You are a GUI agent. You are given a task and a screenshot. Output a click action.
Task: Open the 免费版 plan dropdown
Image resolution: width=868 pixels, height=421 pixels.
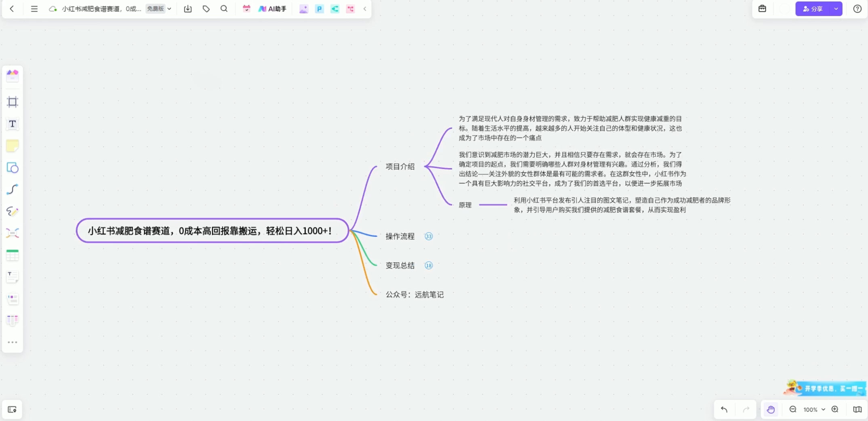click(158, 8)
